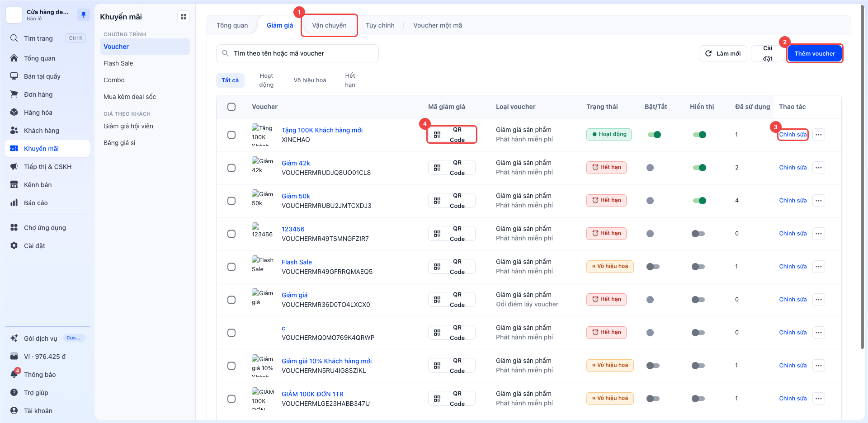Image resolution: width=868 pixels, height=423 pixels.
Task: Select Flash Sale in the Chương trình list
Action: coord(145,63)
